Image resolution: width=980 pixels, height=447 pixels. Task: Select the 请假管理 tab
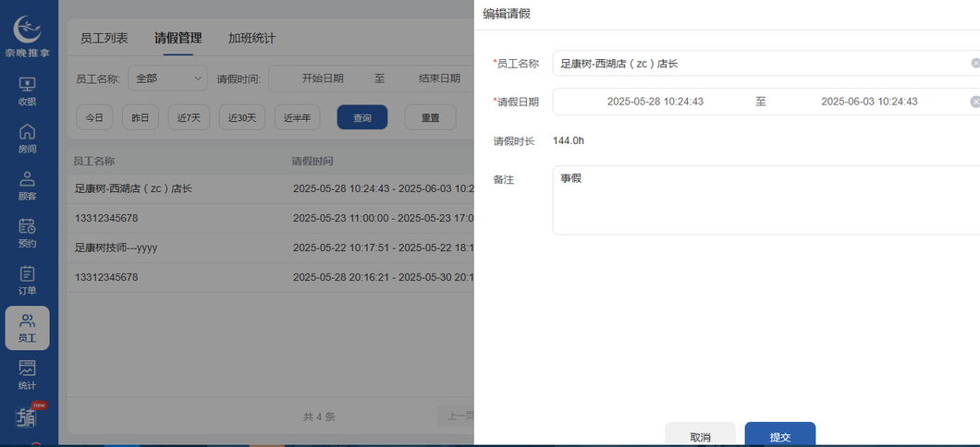pyautogui.click(x=178, y=38)
